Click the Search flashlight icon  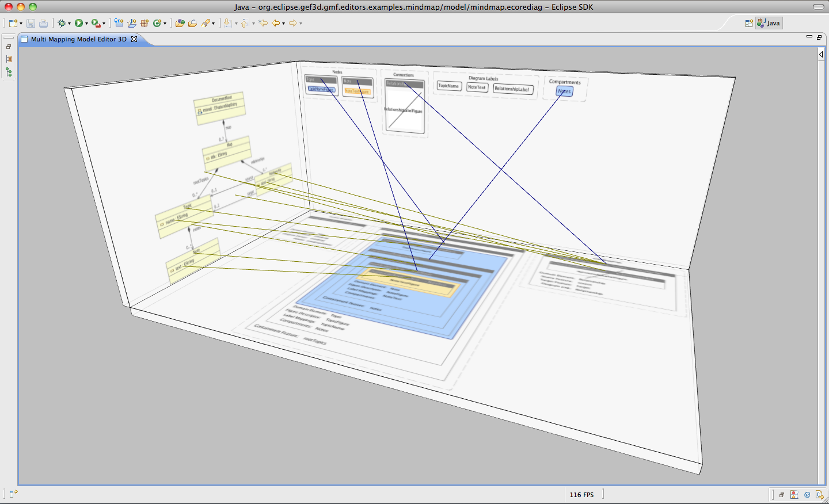tap(206, 23)
